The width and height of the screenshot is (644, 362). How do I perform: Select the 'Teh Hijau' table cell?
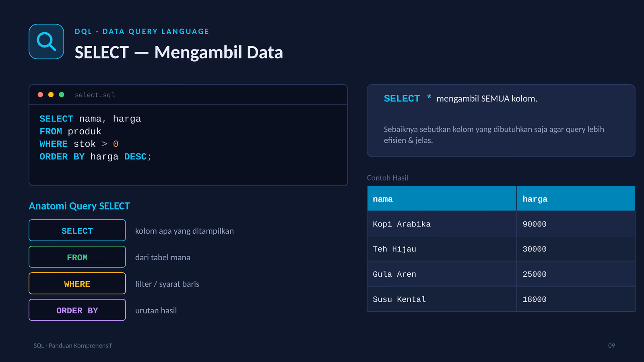[442, 249]
